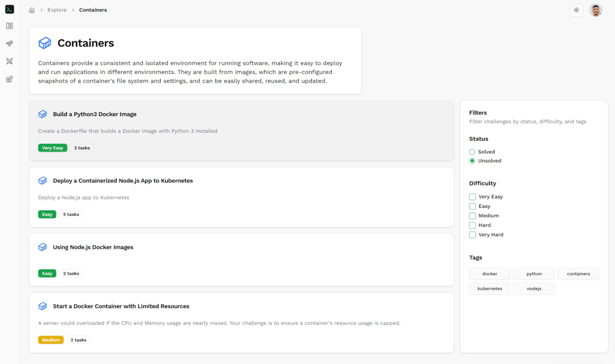This screenshot has height=364, width=615.
Task: Tick the Very Hard difficulty checkbox
Action: (x=472, y=235)
